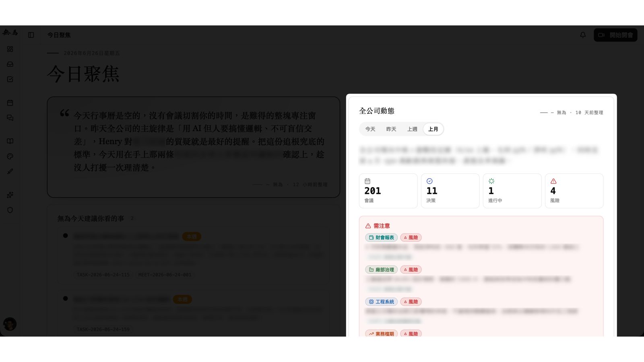The height and width of the screenshot is (362, 644).
Task: Open the 201 會議 stat card
Action: 388,191
